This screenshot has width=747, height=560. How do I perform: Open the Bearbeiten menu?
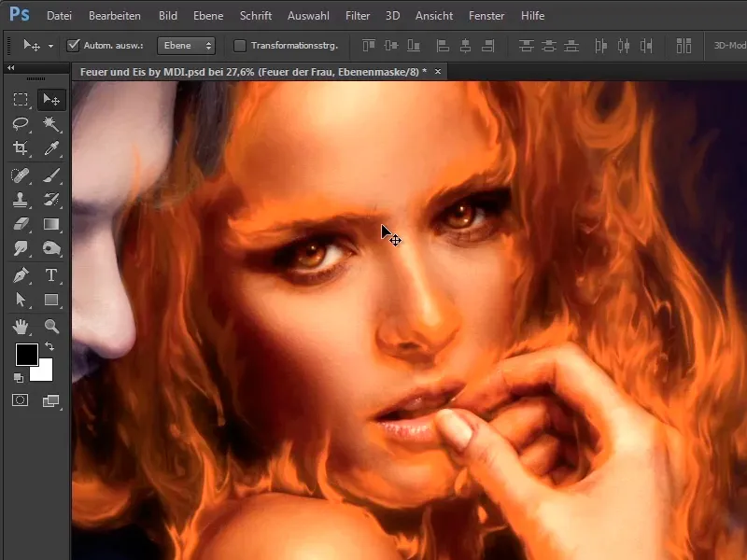[114, 16]
